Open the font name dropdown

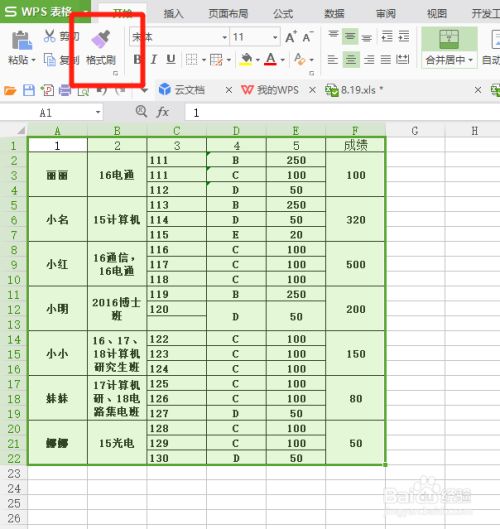pyautogui.click(x=224, y=37)
